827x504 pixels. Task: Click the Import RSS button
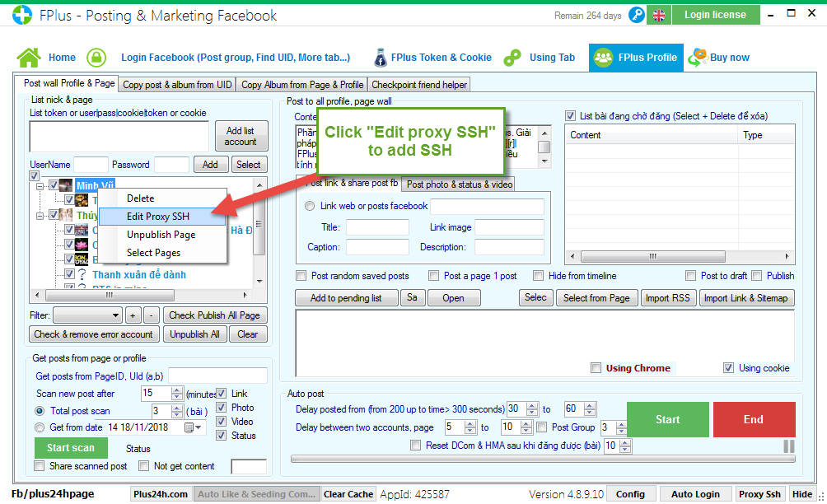coord(667,298)
